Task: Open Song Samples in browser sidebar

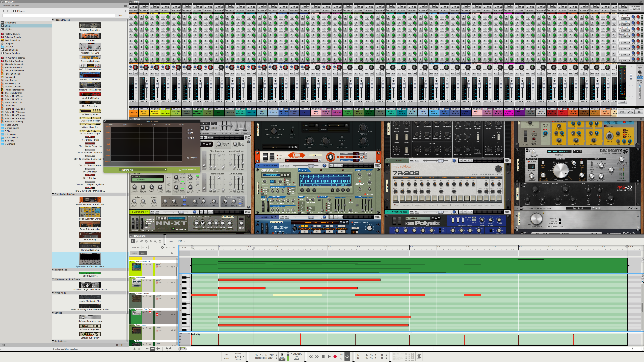Action: (12, 50)
